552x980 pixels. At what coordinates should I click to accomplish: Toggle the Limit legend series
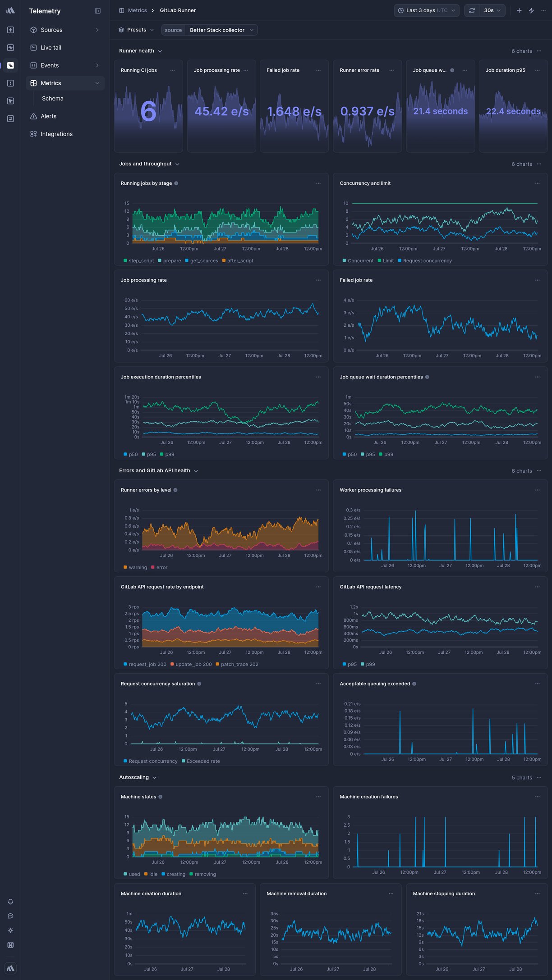click(x=386, y=261)
